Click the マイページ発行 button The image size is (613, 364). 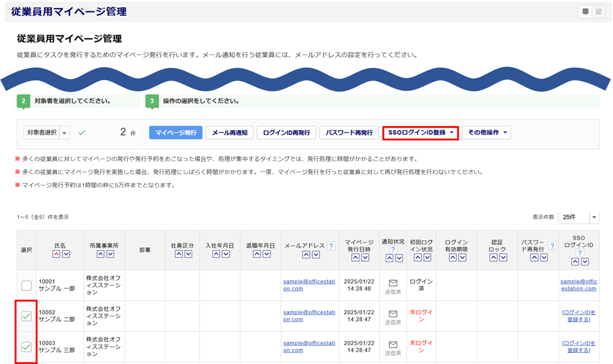click(x=176, y=133)
